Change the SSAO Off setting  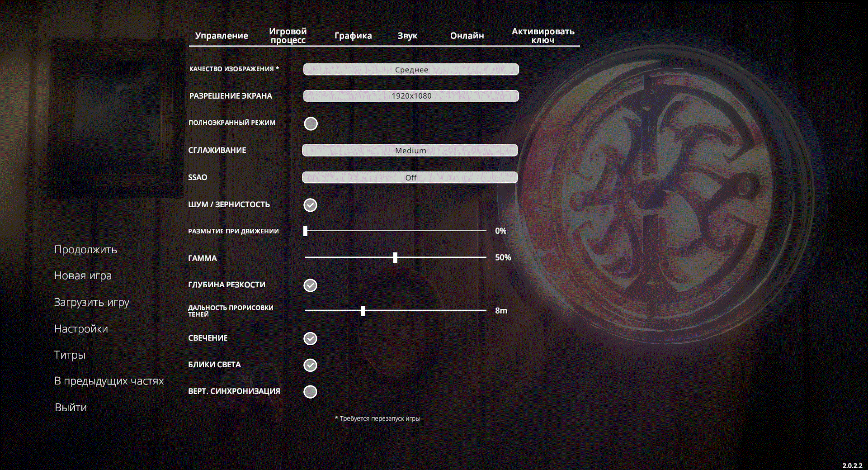(x=410, y=178)
